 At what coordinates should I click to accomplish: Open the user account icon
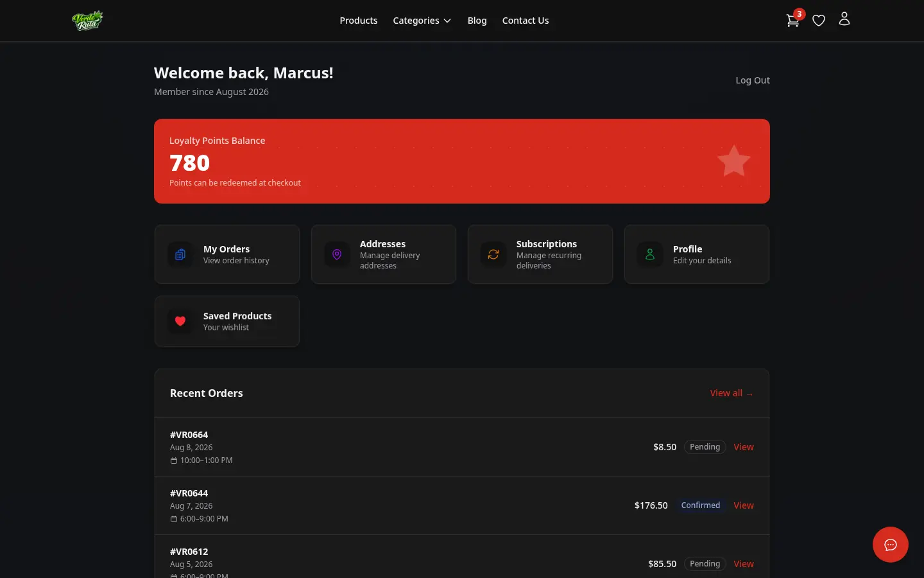coord(844,19)
